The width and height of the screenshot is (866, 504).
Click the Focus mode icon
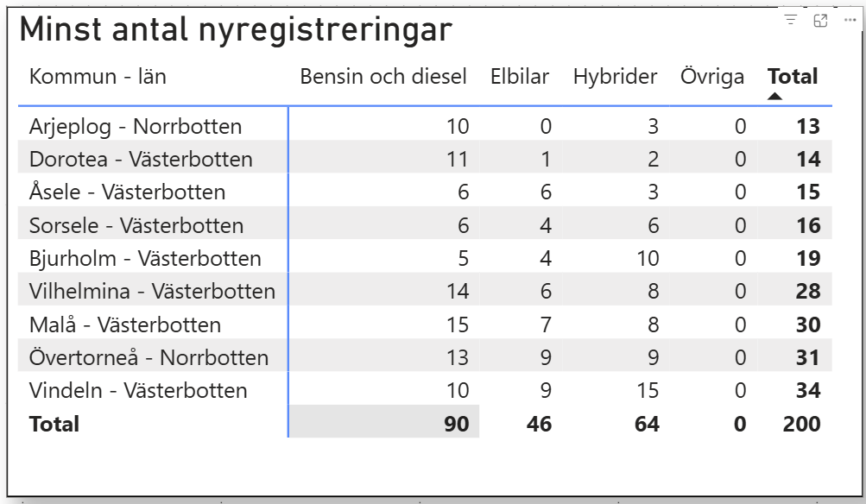pos(820,21)
